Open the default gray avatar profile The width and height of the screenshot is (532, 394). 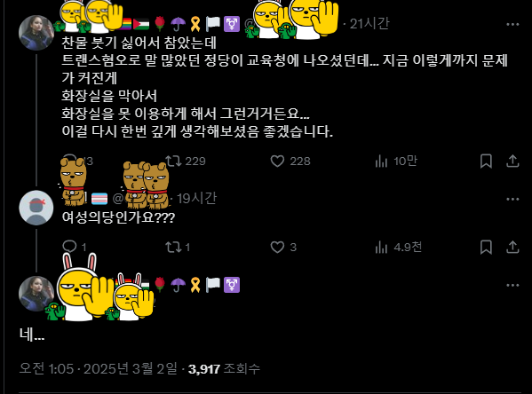click(x=36, y=208)
